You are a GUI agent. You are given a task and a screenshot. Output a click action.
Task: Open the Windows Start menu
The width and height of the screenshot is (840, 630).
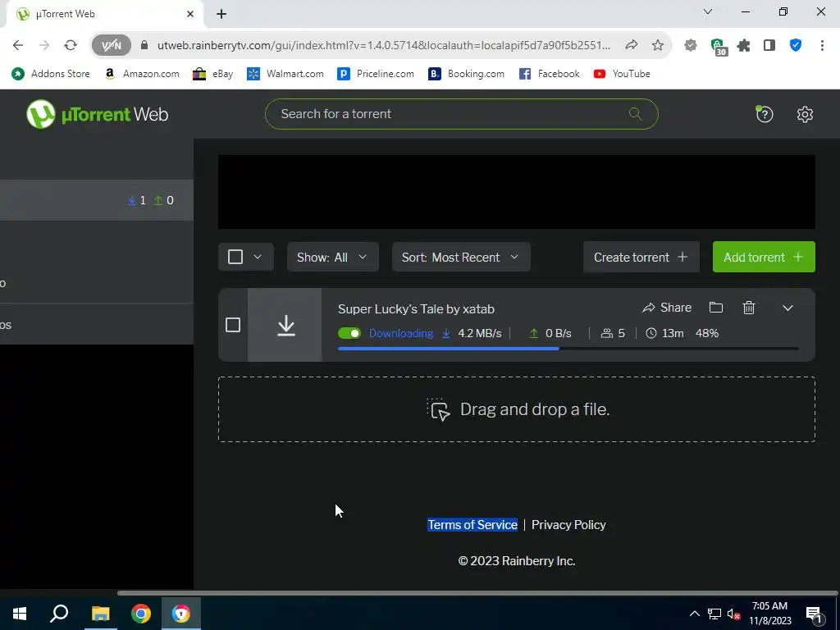20,614
